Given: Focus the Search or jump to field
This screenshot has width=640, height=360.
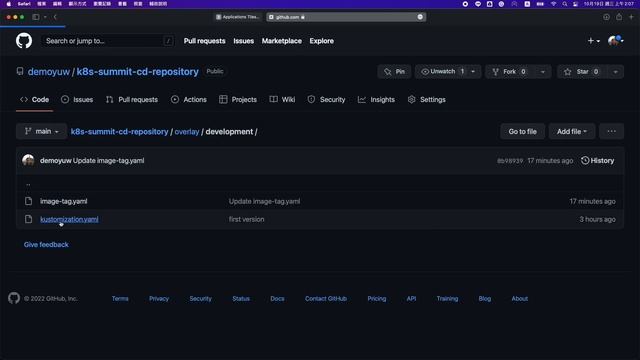Looking at the screenshot, I should point(108,41).
